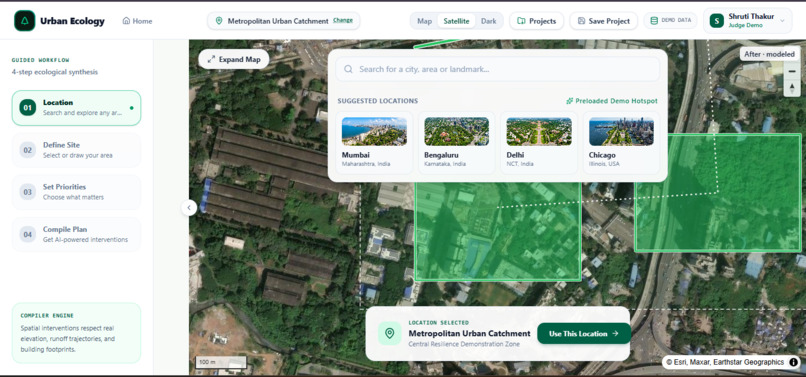Select the Delhi suggested location thumbnail
This screenshot has height=377, width=806.
point(539,132)
